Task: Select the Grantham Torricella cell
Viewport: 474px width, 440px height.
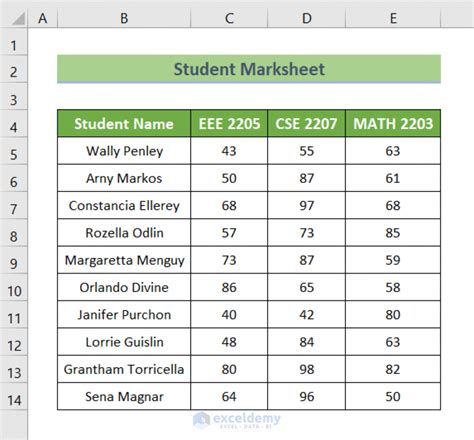Action: point(124,369)
